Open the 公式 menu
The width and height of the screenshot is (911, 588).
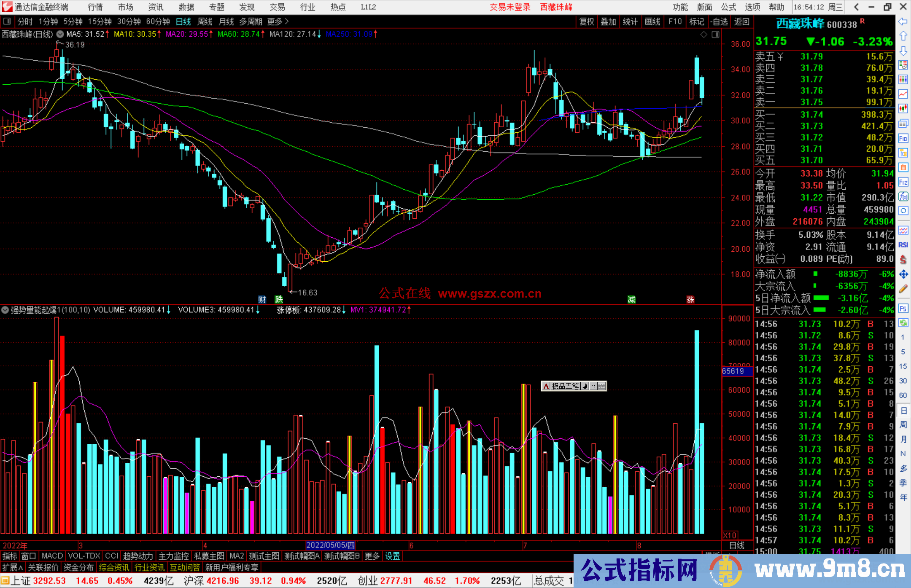[x=728, y=7]
